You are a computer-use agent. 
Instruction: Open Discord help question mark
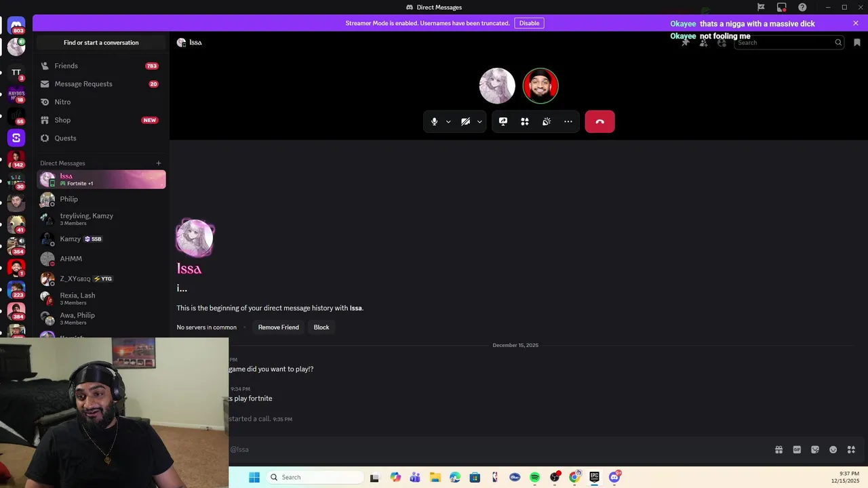tap(802, 7)
